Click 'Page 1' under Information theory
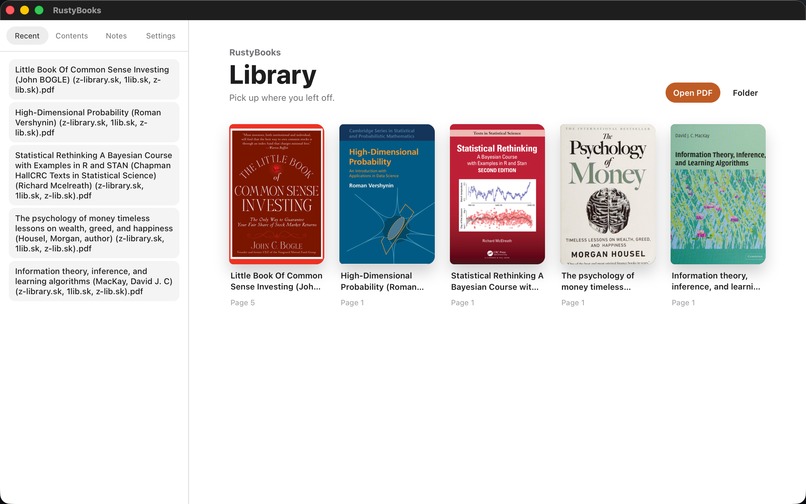The height and width of the screenshot is (504, 806). 683,303
